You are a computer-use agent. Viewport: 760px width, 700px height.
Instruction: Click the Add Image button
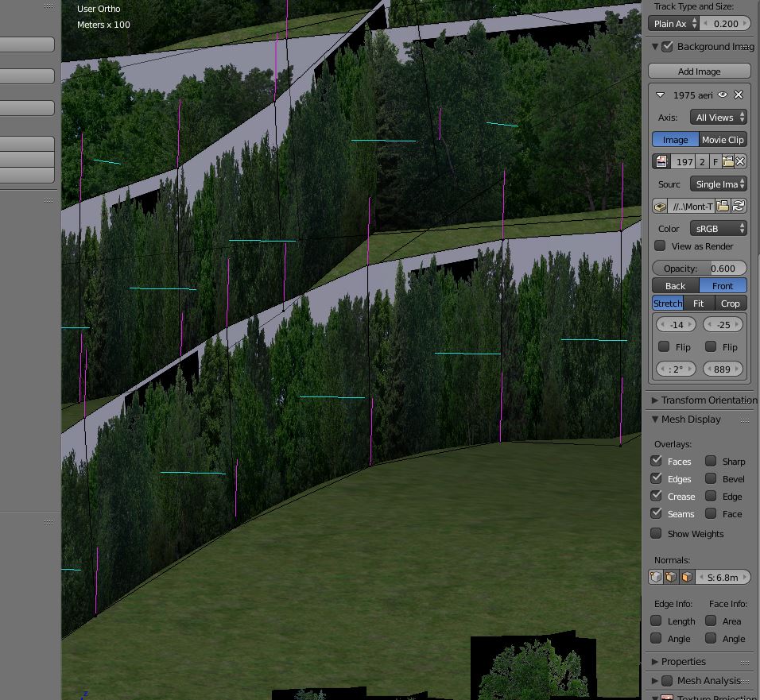coord(699,72)
